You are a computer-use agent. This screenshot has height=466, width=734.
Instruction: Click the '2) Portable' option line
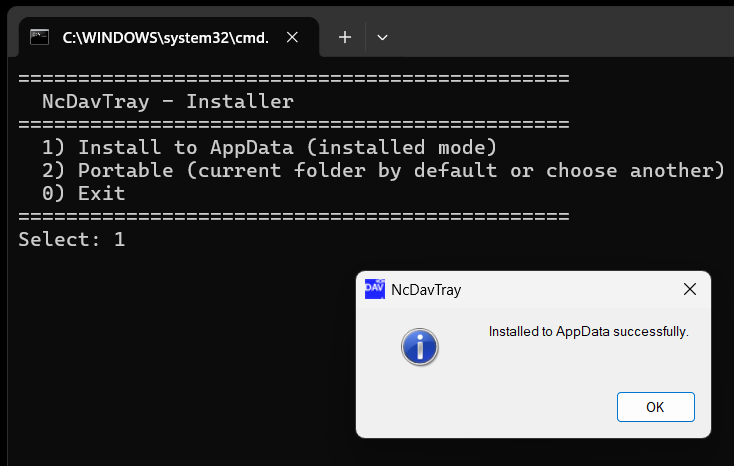click(383, 170)
